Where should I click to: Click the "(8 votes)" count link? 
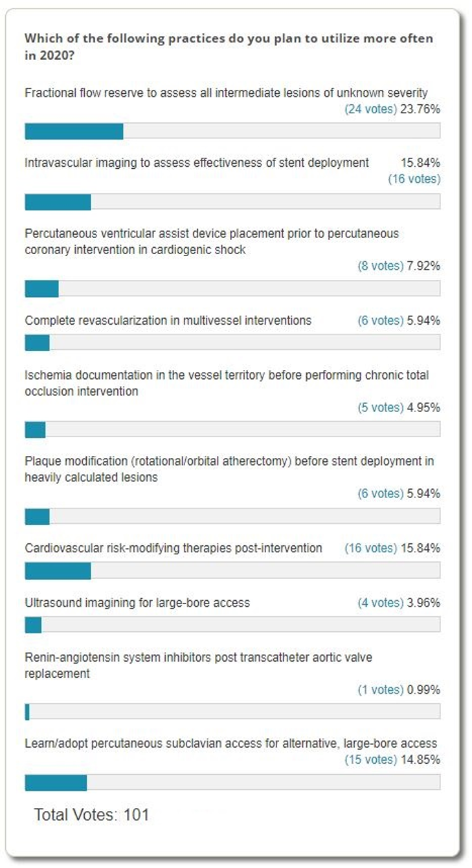click(380, 266)
